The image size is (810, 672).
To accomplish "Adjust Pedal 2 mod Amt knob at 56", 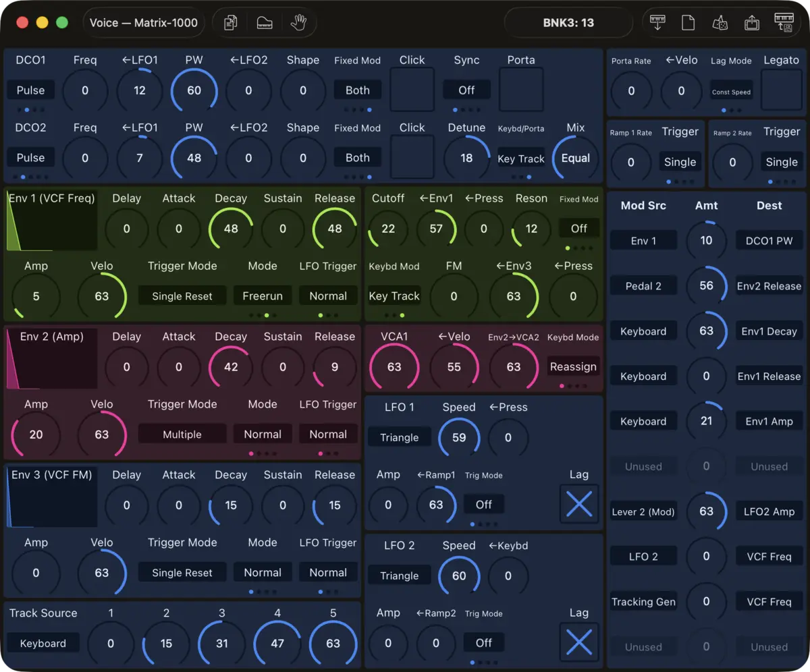I will [706, 286].
